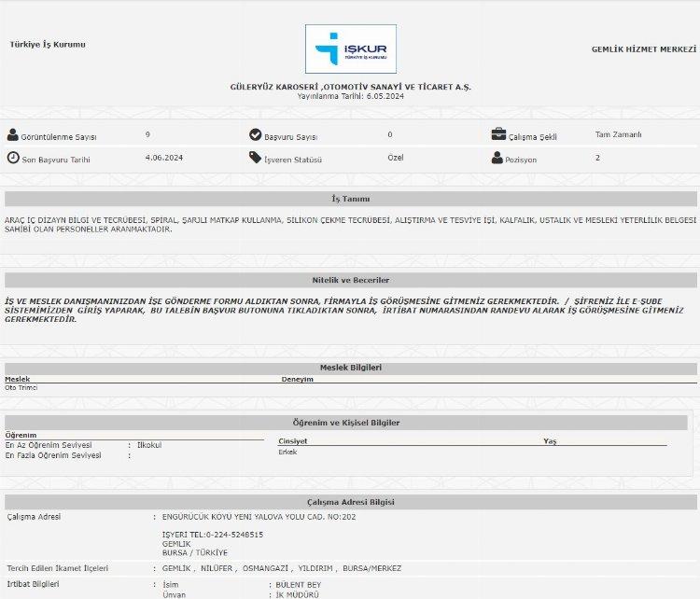700x599 pixels.
Task: Click the Öğrenim ve Kişisel Bilgiler header
Action: [346, 423]
